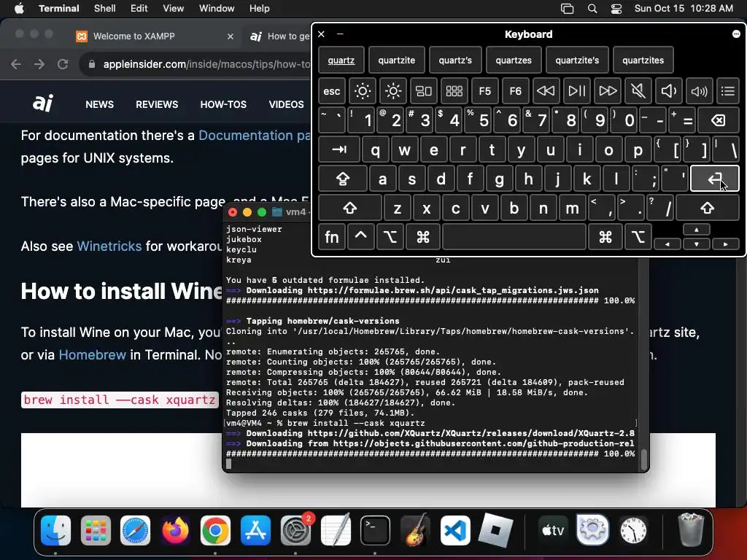747x560 pixels.
Task: Toggle the fn modifier key
Action: [x=332, y=237]
